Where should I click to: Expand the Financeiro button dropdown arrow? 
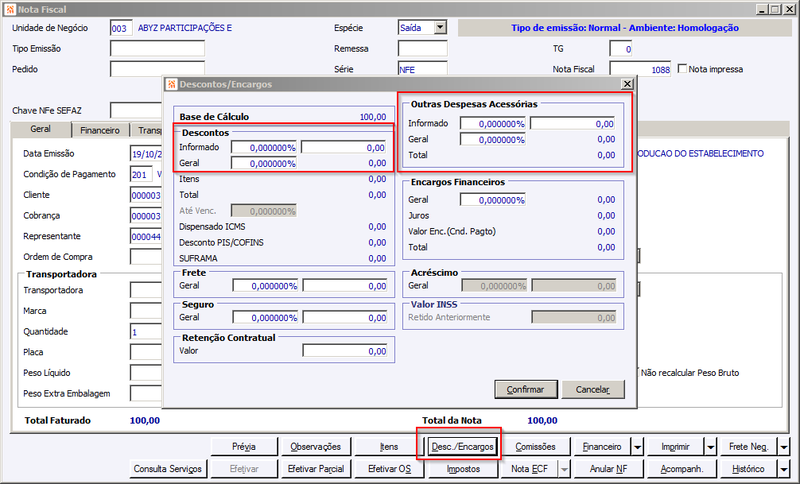click(x=638, y=447)
